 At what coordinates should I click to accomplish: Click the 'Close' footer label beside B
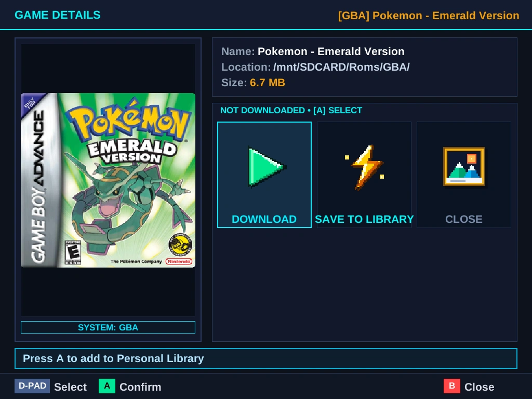(x=479, y=387)
